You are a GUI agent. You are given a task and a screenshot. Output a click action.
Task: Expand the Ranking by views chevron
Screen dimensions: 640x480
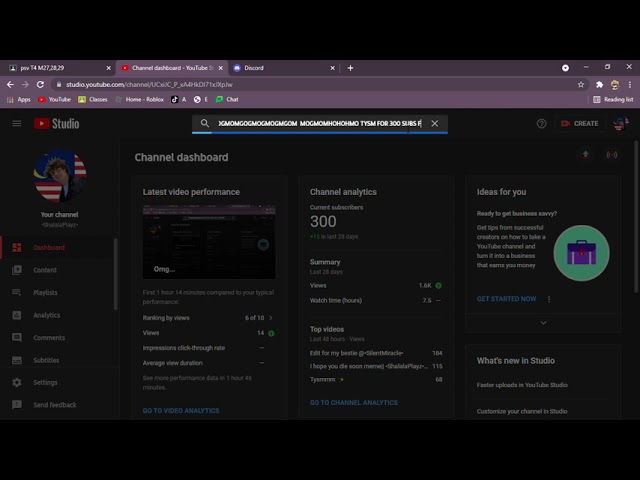tap(271, 318)
